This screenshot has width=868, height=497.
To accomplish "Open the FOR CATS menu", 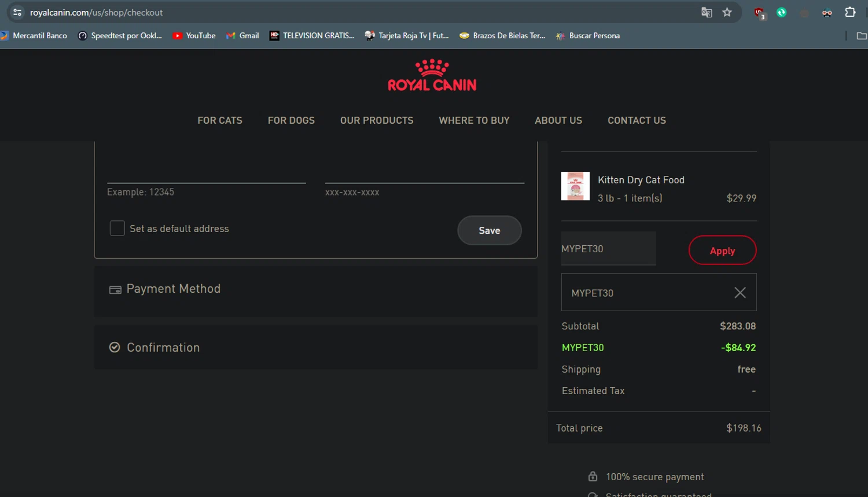I will click(x=220, y=120).
